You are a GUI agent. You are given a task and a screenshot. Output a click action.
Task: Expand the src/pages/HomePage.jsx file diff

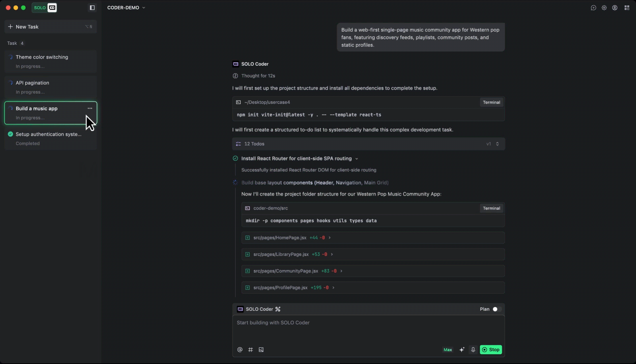click(329, 238)
